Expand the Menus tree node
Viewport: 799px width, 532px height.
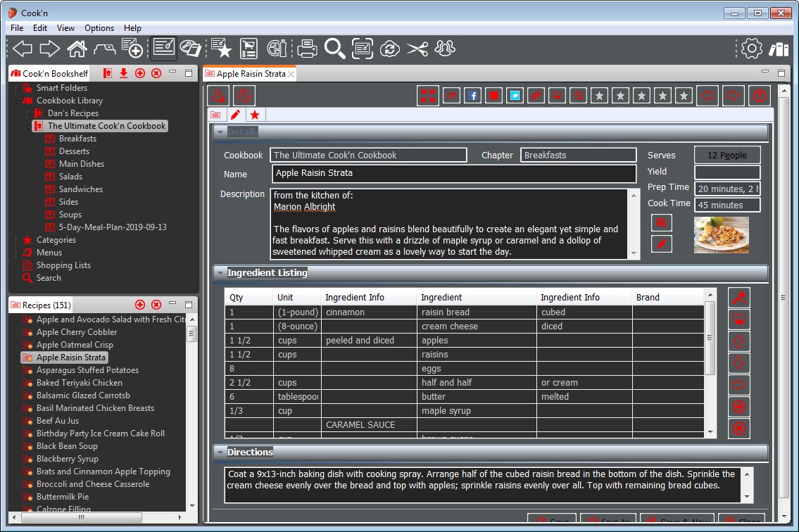[17, 253]
